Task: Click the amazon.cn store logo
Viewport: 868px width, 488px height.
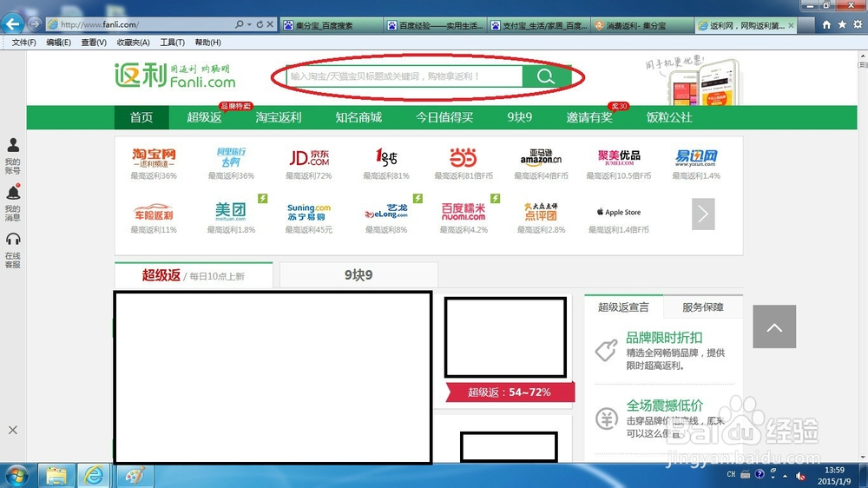Action: tap(541, 157)
